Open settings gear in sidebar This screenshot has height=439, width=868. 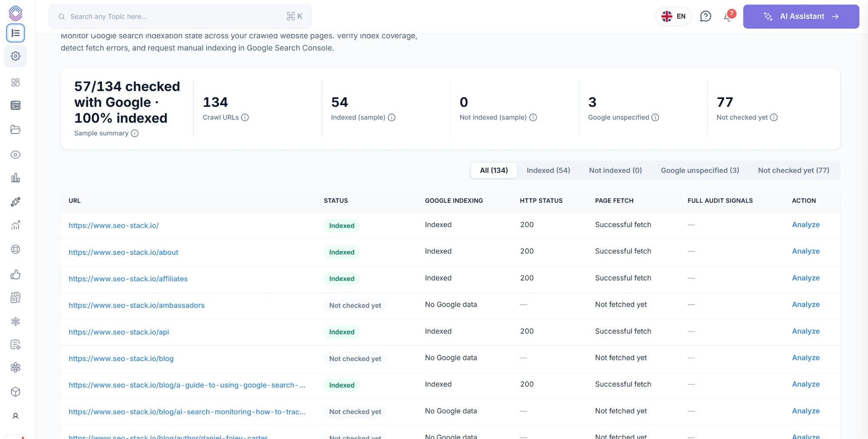(16, 56)
